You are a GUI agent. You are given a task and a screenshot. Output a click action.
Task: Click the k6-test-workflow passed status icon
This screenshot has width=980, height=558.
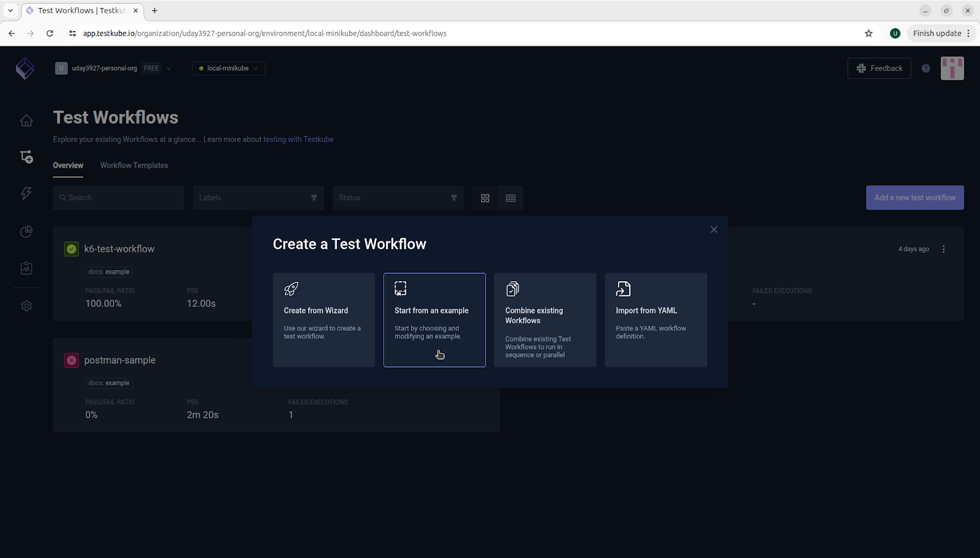72,249
